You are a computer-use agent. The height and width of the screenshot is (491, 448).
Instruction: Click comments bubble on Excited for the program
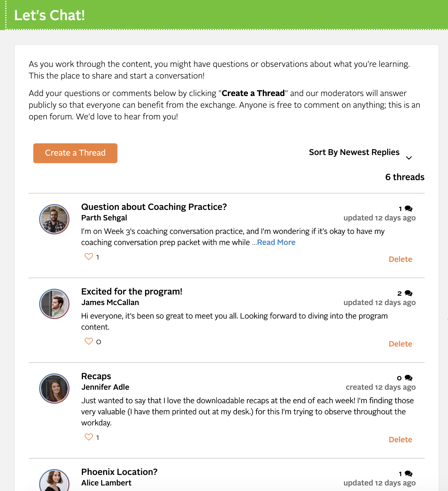click(x=408, y=293)
